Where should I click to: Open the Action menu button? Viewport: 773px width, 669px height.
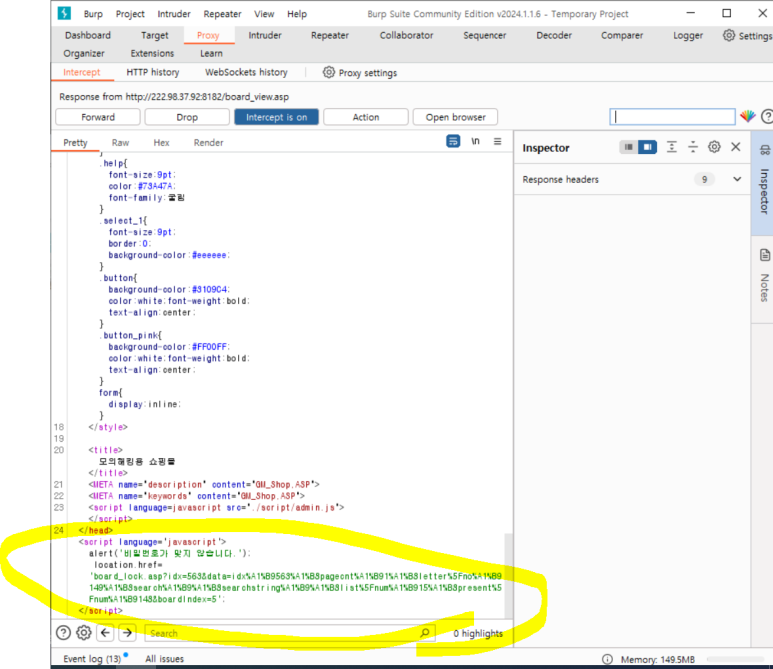coord(366,117)
